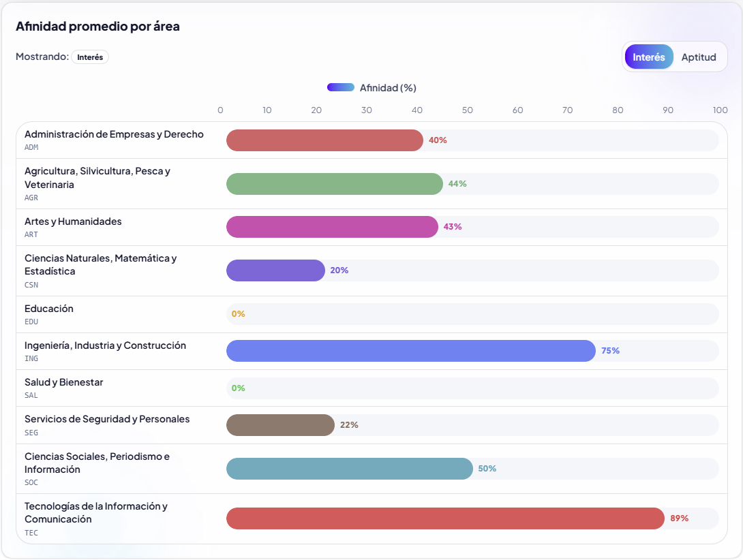Screen dimensions: 743x560
Task: Click the SOC abbreviation under Ciencias Sociales
Action: (30, 482)
